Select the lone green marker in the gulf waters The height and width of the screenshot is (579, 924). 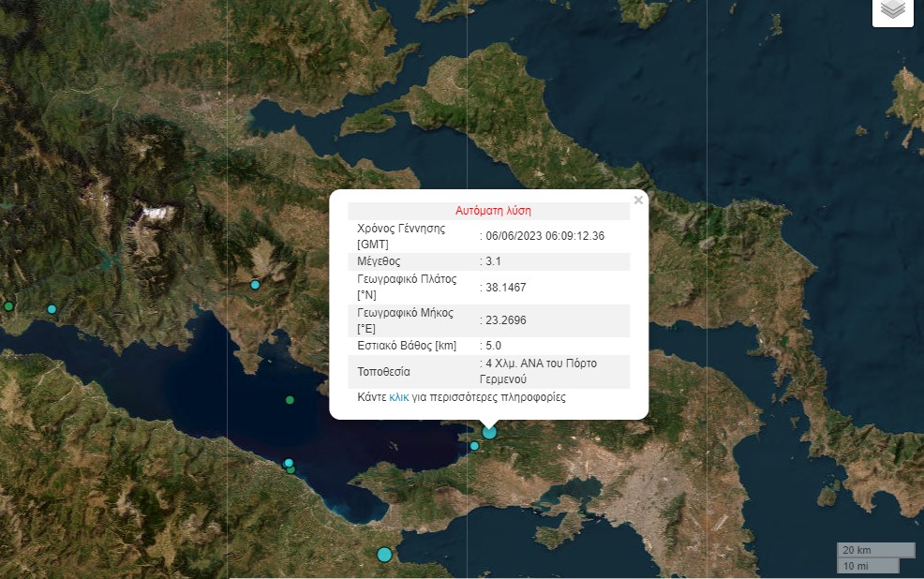tap(290, 400)
